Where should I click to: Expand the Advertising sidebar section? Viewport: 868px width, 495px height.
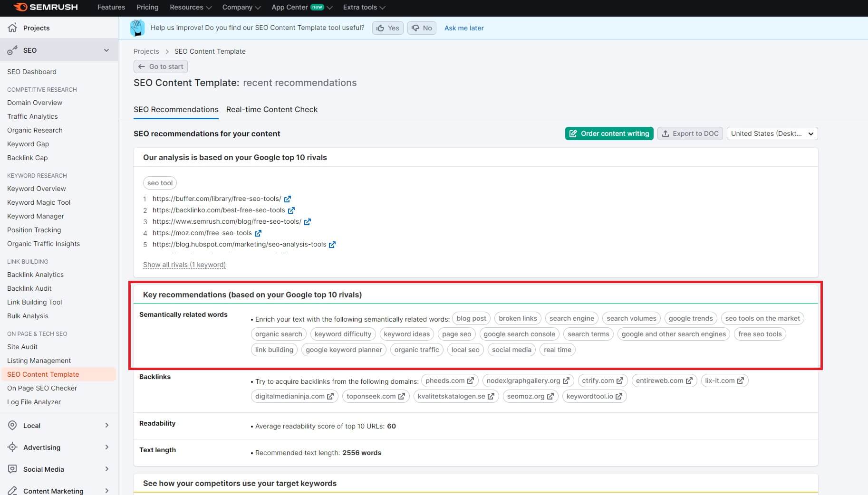click(107, 447)
